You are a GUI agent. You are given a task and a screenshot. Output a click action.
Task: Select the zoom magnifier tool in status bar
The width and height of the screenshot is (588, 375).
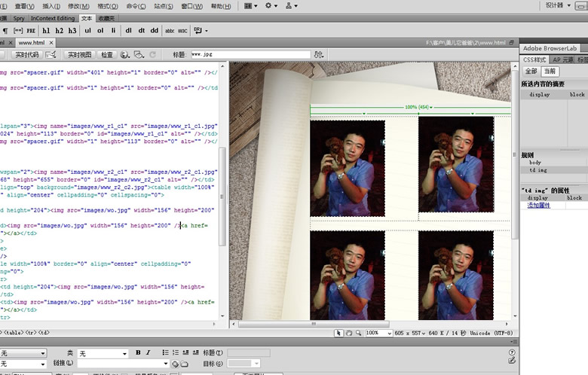pos(360,332)
